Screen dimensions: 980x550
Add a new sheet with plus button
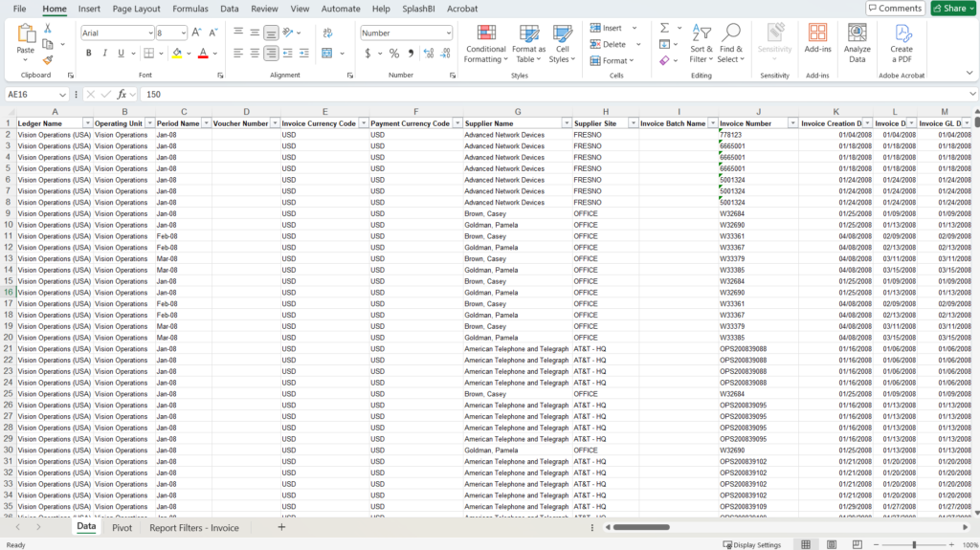pyautogui.click(x=281, y=527)
